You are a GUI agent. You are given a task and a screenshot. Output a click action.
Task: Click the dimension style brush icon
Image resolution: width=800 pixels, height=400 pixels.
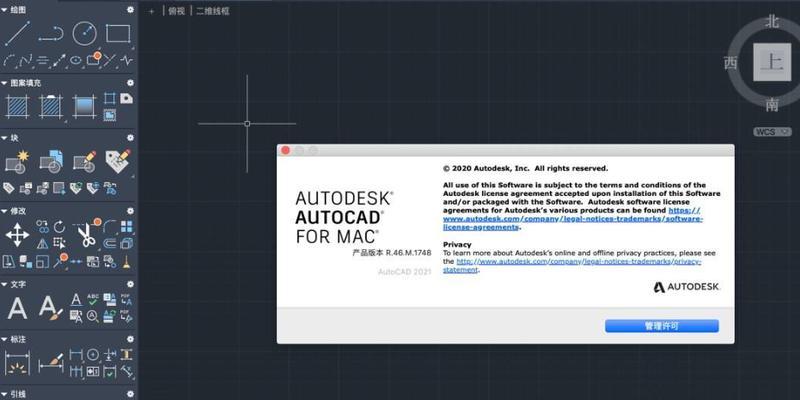(x=51, y=363)
